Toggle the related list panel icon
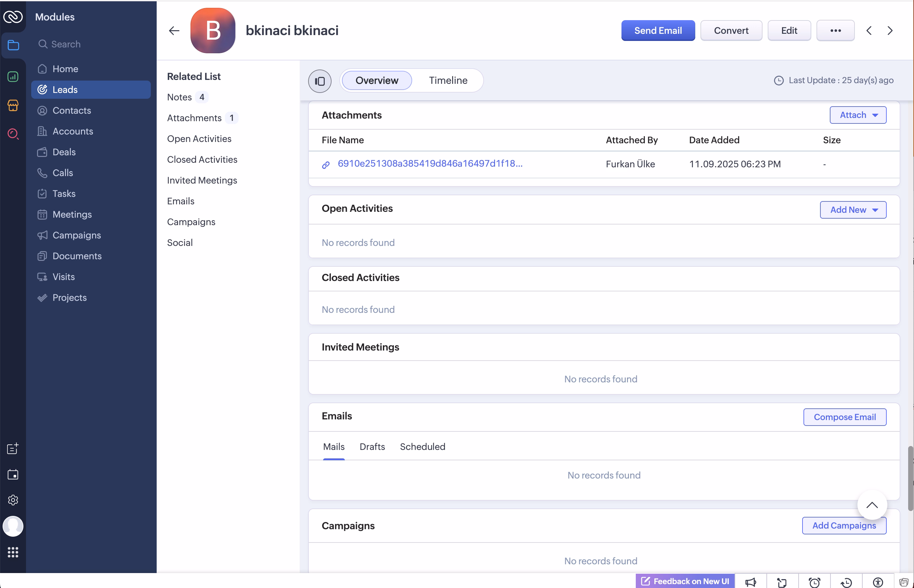Image resolution: width=914 pixels, height=588 pixels. tap(320, 81)
